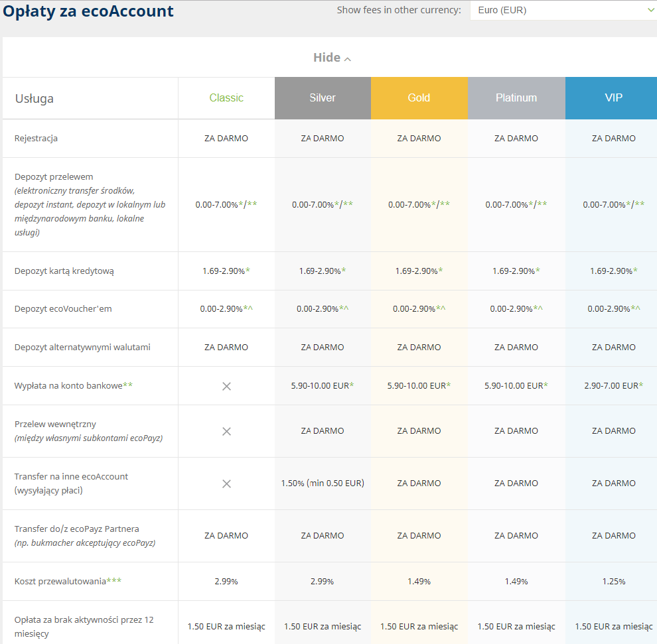The height and width of the screenshot is (644, 657).
Task: Click Classic bank transfer deposit fee 0.00-7.00%
Action: (226, 204)
